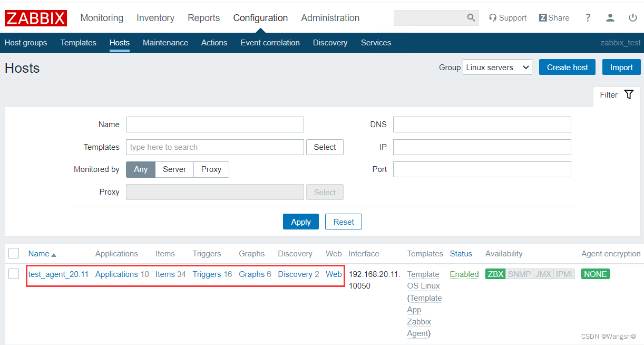Click the Name filter input field
This screenshot has width=644, height=345.
(x=215, y=124)
